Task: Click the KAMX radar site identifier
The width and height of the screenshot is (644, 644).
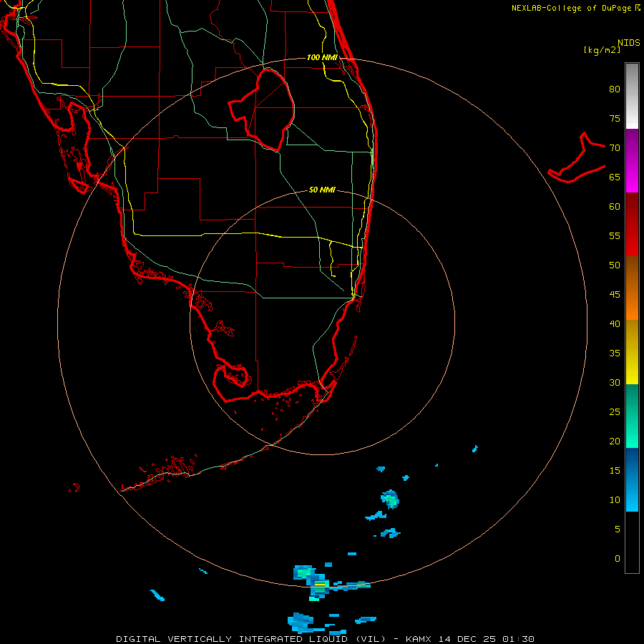Action: pos(419,639)
